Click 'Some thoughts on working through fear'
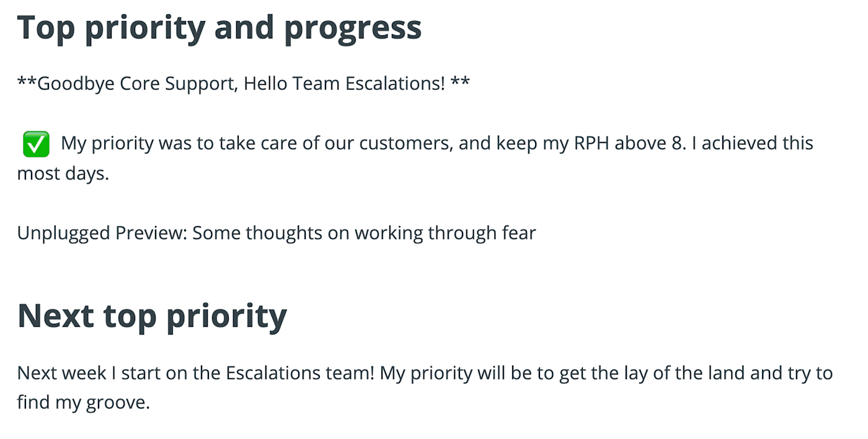 tap(364, 234)
